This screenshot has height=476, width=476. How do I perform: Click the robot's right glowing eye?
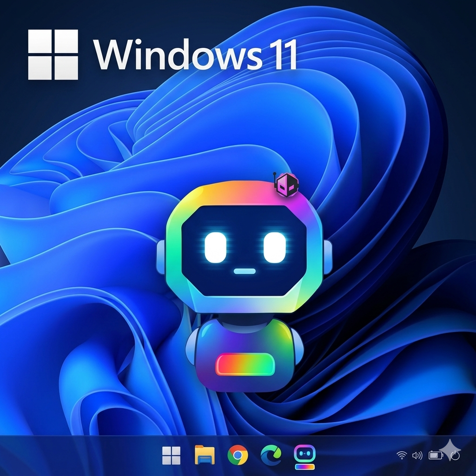coord(274,246)
